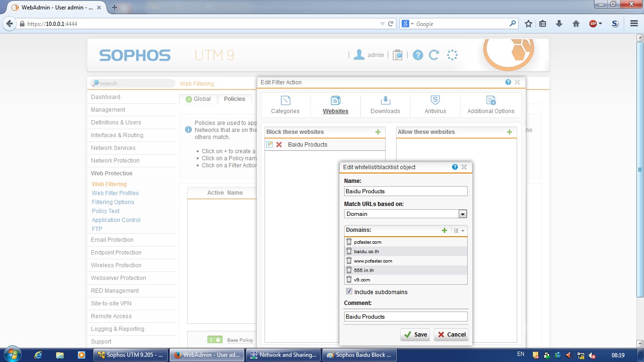Viewport: 644px width, 362px height.
Task: Open Filtering Options in sidebar
Action: click(x=113, y=202)
